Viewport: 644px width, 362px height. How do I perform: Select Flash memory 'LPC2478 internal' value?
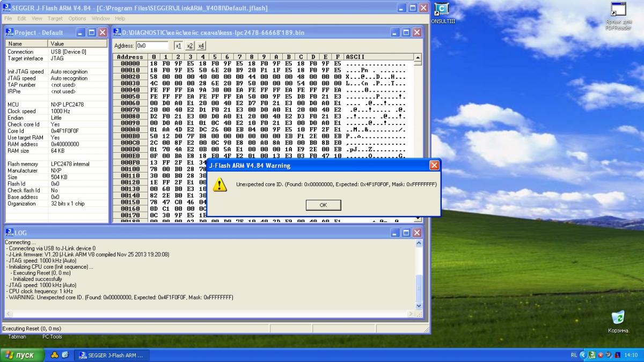point(70,164)
